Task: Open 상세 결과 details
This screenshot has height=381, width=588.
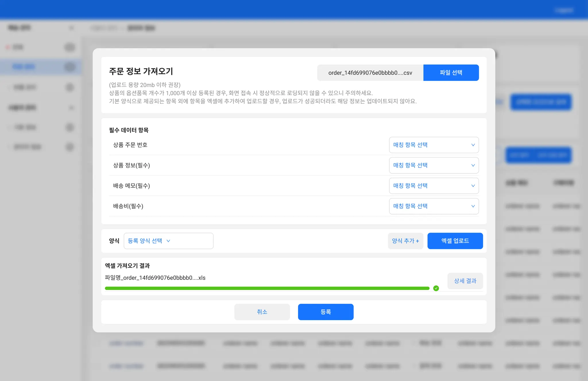Action: point(465,281)
